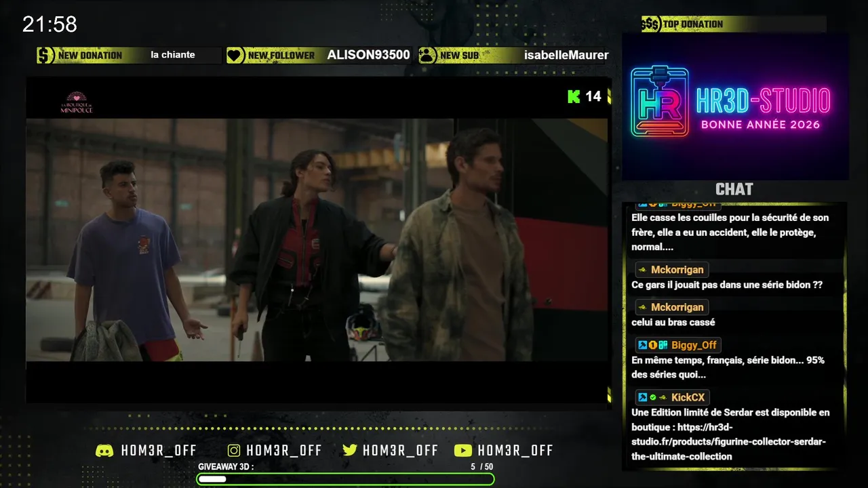Click the Instagram icon in the socials bar

[234, 451]
